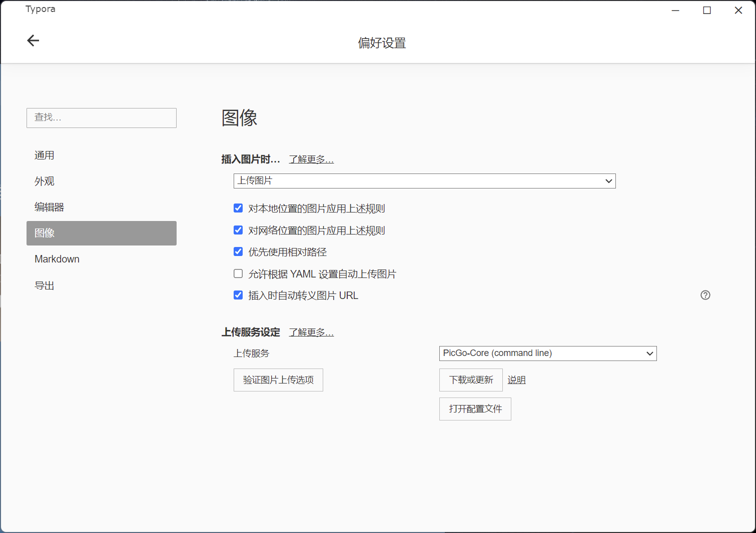
Task: Open the 导出 preferences page
Action: tap(44, 285)
